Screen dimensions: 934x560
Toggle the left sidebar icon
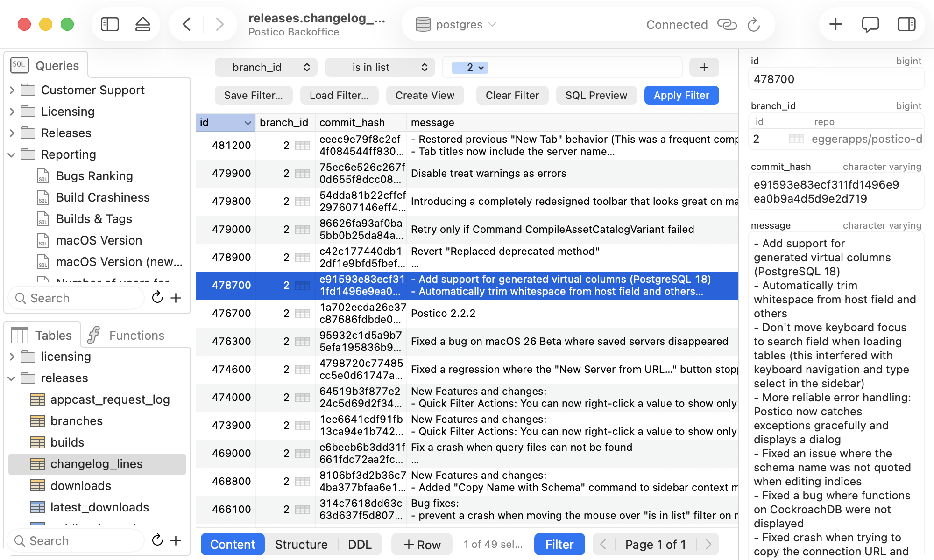coord(110,24)
